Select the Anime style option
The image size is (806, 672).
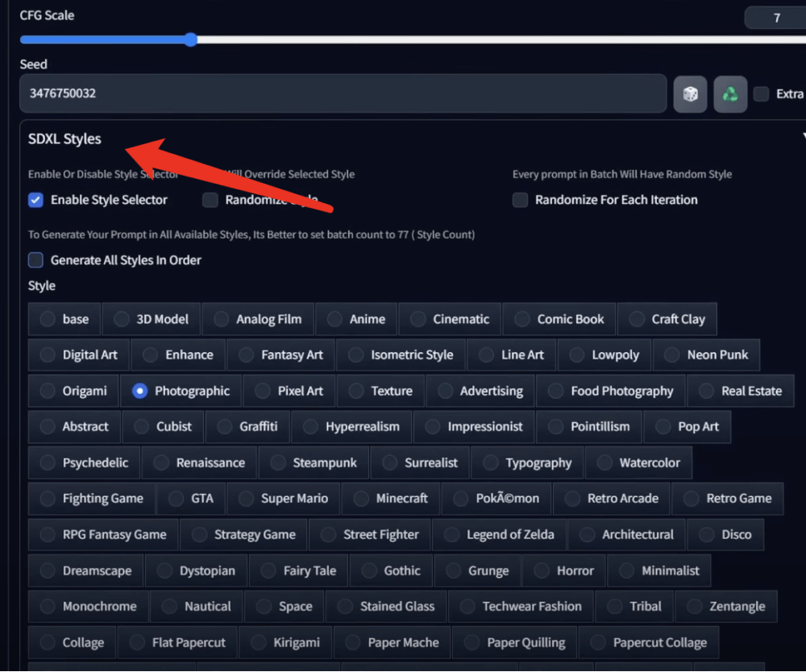(356, 319)
